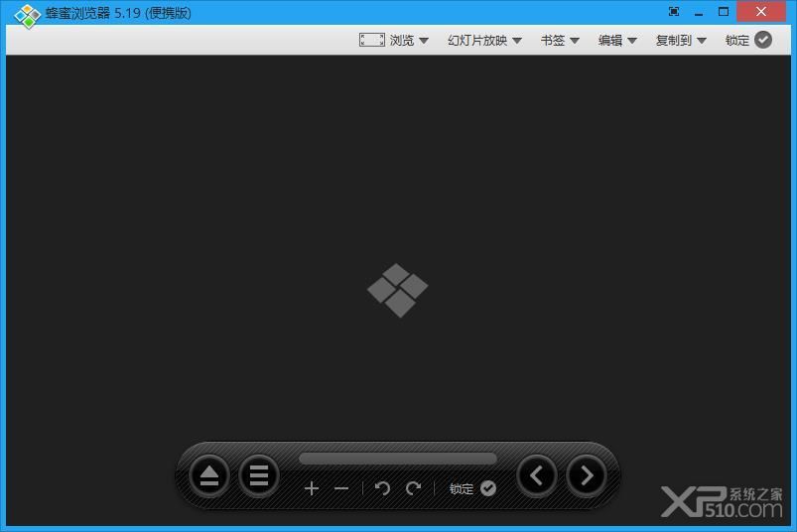Click the eject/open file button
Viewport: 797px width, 532px height.
pyautogui.click(x=208, y=475)
